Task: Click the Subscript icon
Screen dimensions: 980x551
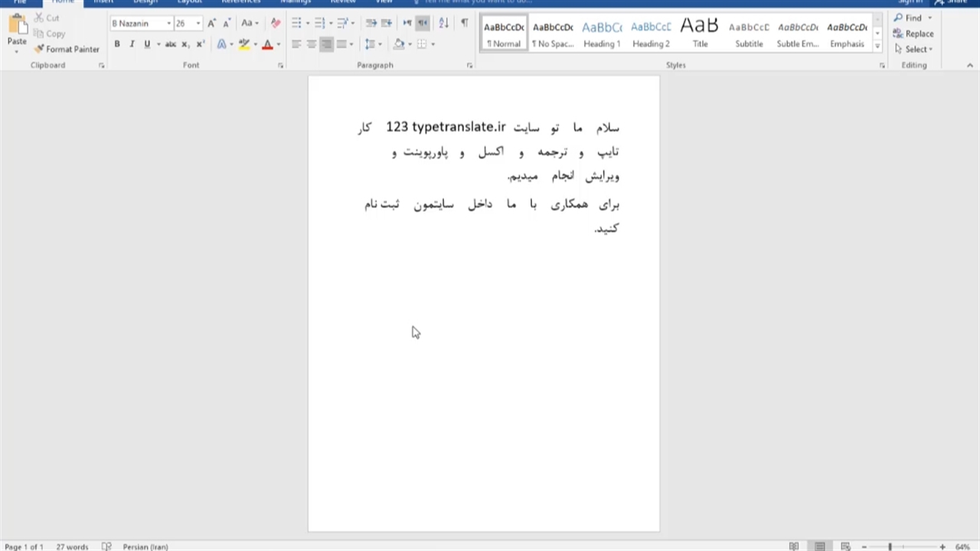Action: [x=185, y=44]
